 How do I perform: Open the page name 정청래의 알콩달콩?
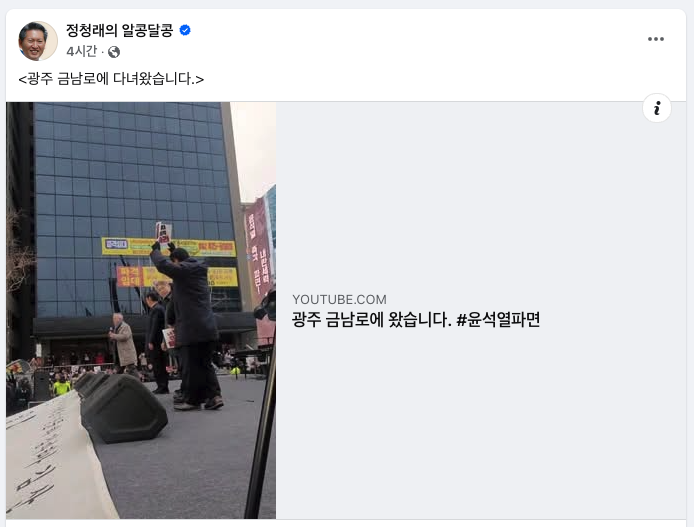120,30
